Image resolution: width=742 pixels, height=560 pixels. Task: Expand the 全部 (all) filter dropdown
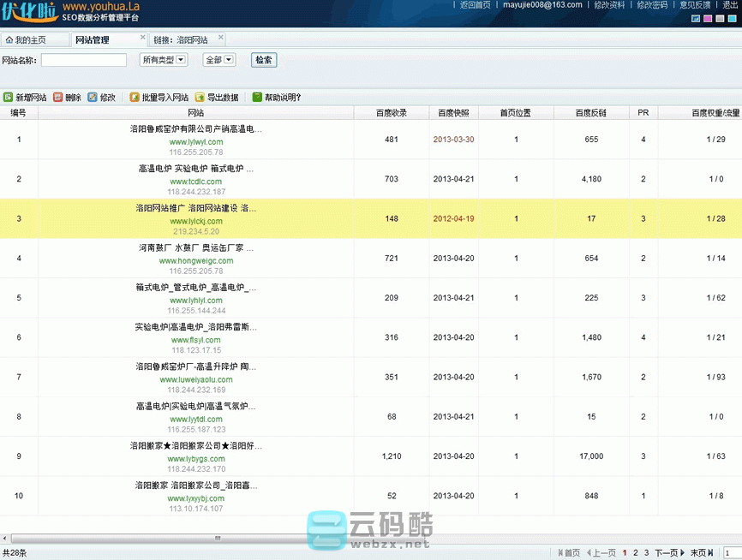pos(218,60)
